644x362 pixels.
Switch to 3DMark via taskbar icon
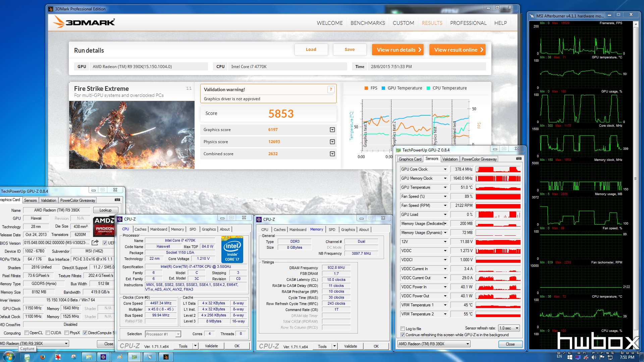[166, 357]
